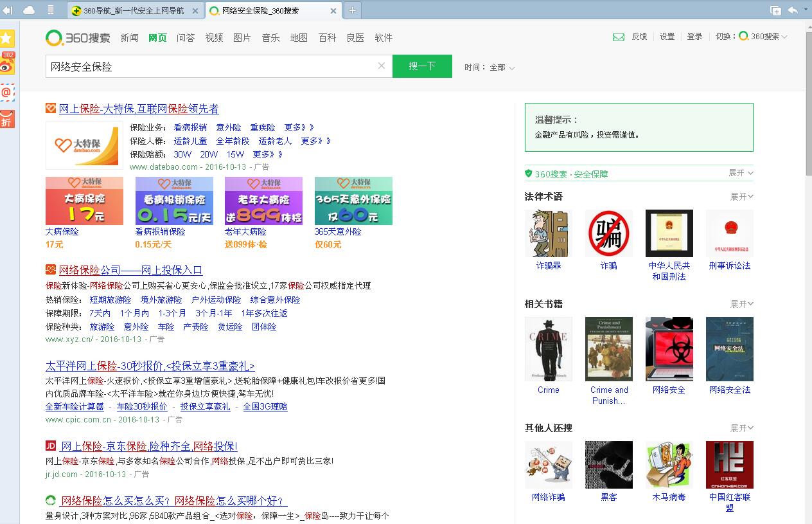The height and width of the screenshot is (524, 812).
Task: Open the 365天意外险 banner image
Action: pyautogui.click(x=353, y=201)
